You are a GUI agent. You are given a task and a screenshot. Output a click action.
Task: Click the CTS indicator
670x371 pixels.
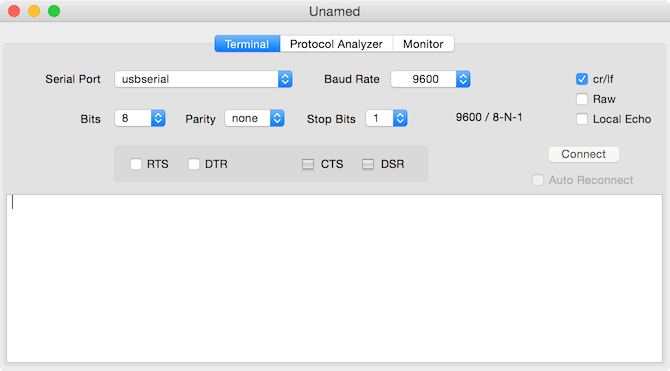[308, 164]
